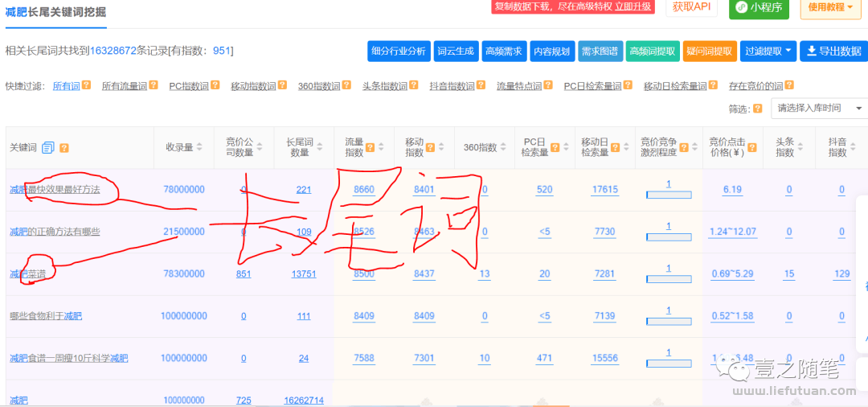This screenshot has width=868, height=407.
Task: Click the help icon in 流量指数 header
Action: 371,147
